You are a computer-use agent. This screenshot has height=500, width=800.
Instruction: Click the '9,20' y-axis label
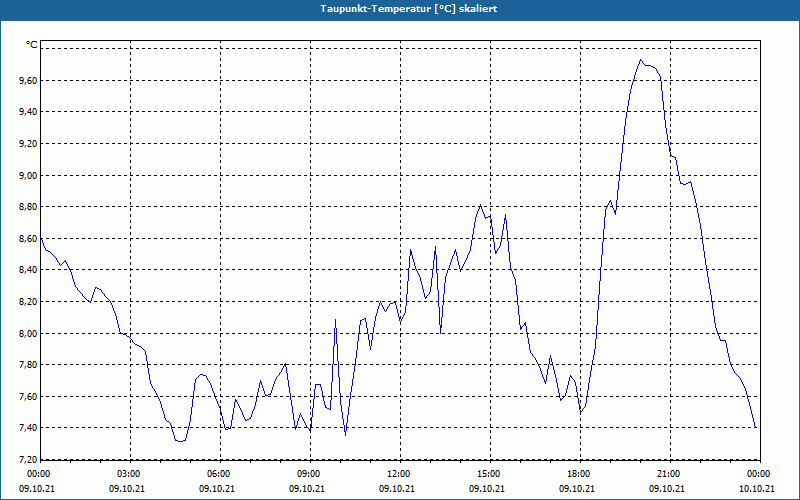[x=28, y=143]
